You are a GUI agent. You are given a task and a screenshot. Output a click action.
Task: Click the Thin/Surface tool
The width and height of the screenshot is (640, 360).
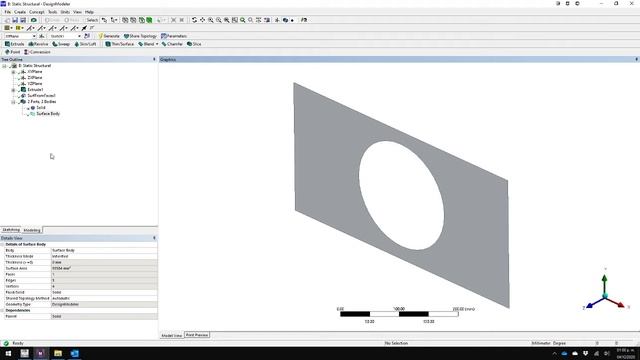[120, 44]
